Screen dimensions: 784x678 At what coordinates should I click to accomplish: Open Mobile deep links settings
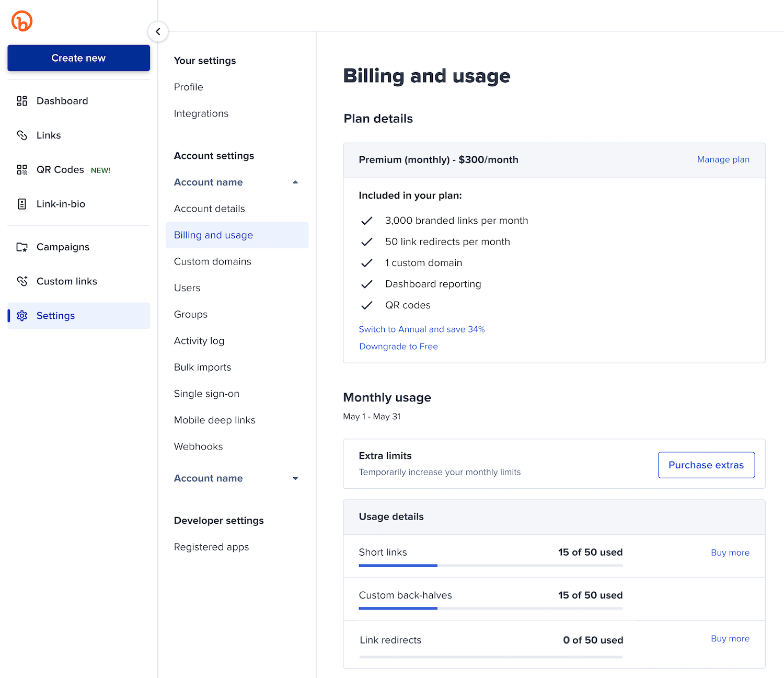tap(215, 420)
